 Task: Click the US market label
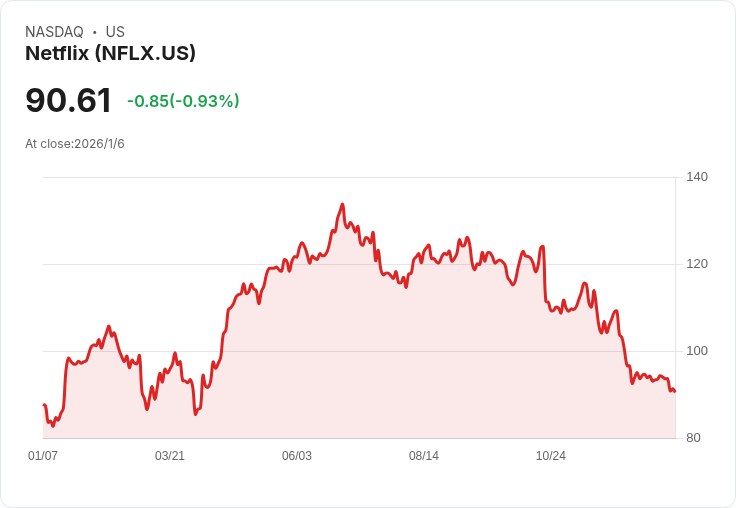115,32
